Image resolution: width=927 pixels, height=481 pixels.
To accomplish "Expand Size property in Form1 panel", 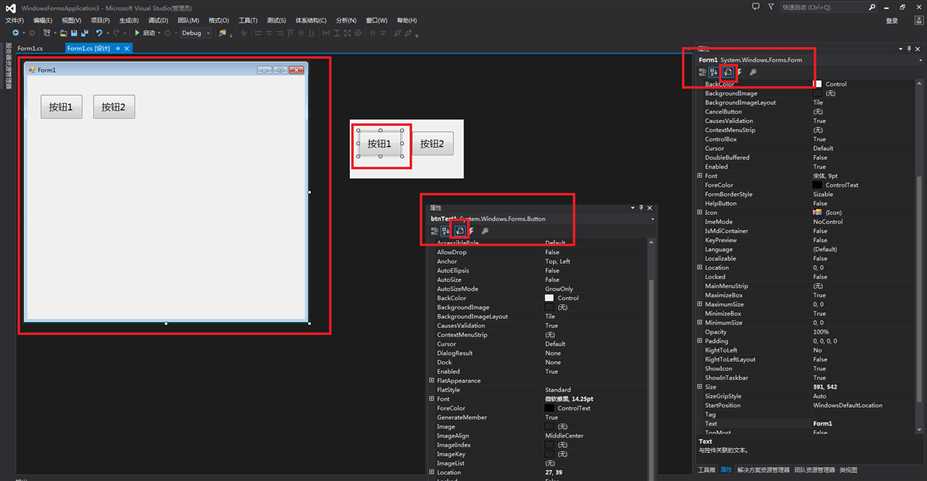I will coord(700,387).
